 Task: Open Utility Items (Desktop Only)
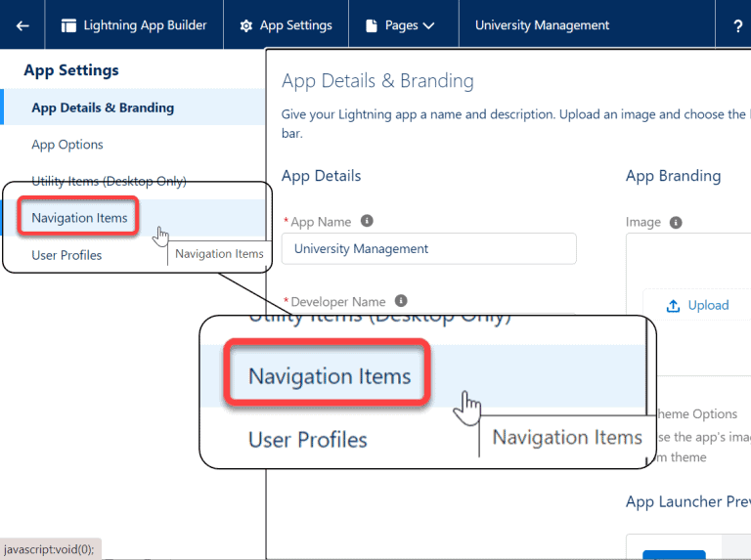(x=109, y=181)
